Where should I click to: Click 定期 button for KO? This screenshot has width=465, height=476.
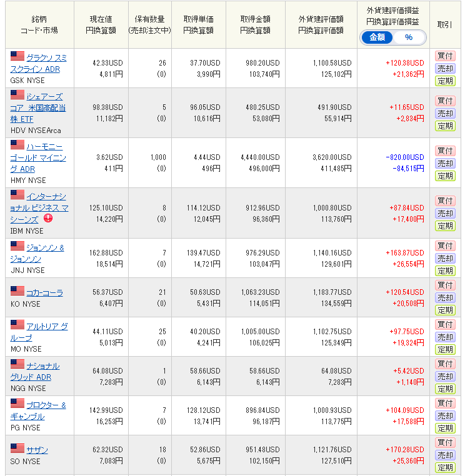[x=445, y=310]
